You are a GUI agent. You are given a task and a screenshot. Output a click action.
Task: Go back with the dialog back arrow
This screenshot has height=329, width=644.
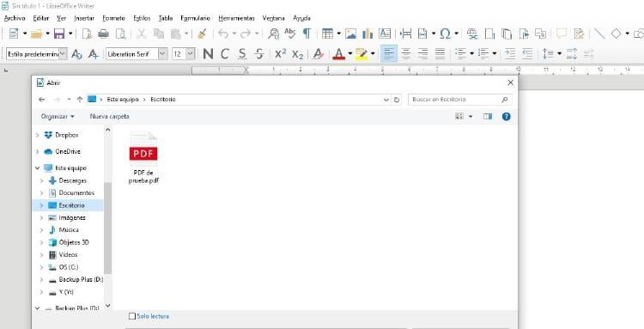coord(41,100)
